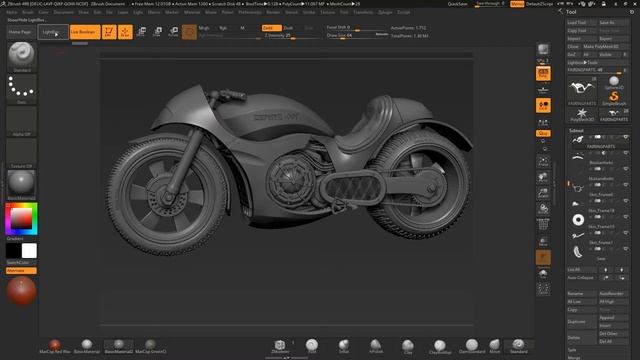Select the Clay brush in bottom shelf
Screen dimensions: 640x360
click(408, 347)
